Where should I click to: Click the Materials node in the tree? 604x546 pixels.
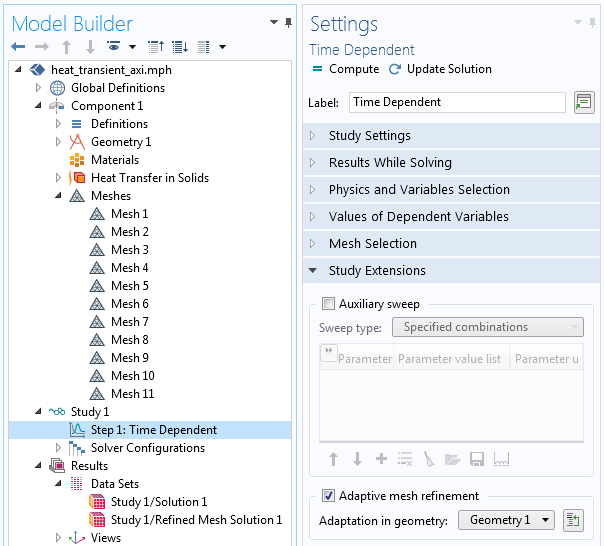coord(114,160)
